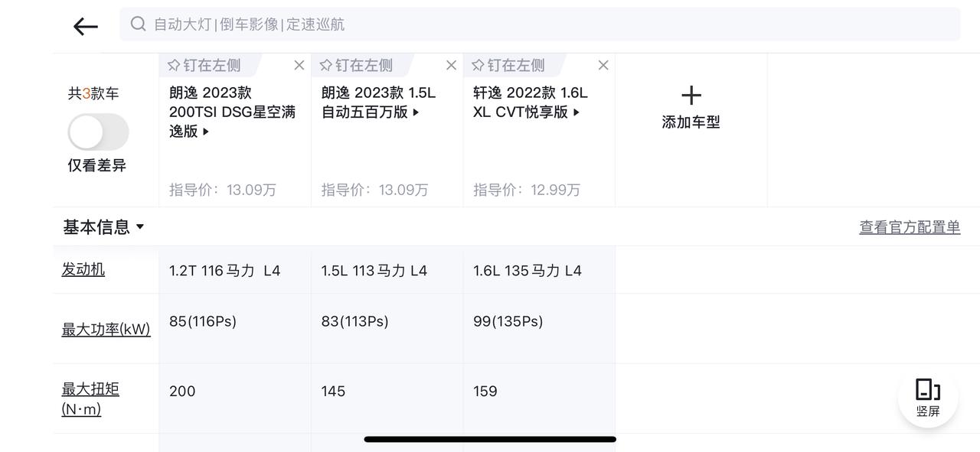Select the torque value 159
This screenshot has width=980, height=452.
485,392
